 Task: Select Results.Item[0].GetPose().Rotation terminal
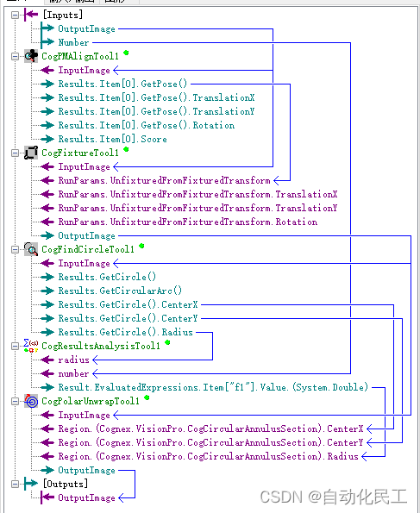147,125
